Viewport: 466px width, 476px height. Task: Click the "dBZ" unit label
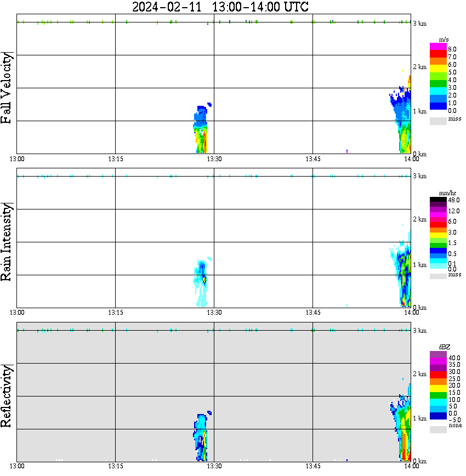[445, 347]
